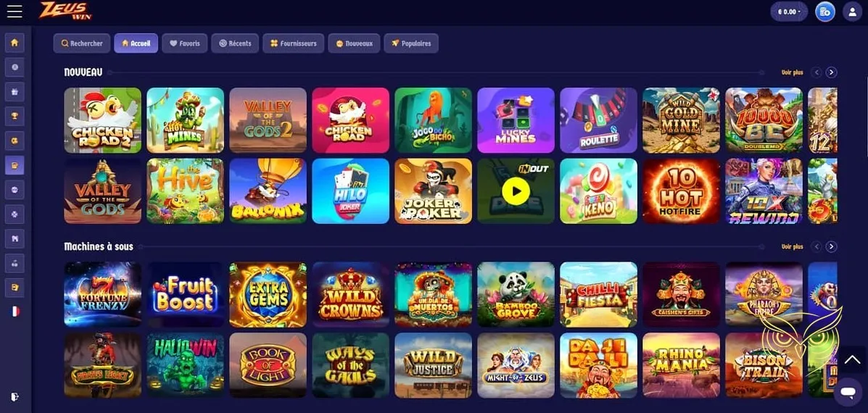
Task: Open the user profile icon
Action: coord(852,12)
